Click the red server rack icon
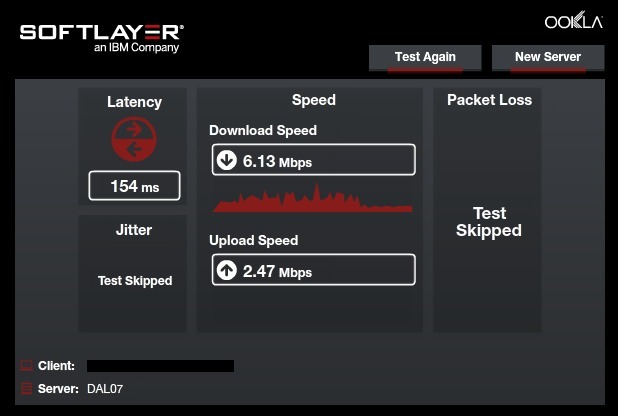 [x=26, y=388]
